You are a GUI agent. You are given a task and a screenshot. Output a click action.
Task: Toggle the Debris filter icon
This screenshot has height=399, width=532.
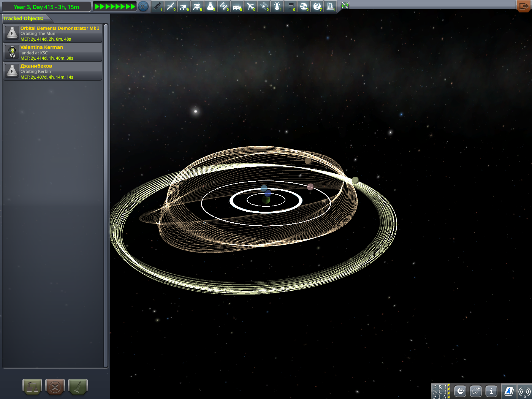(x=157, y=6)
